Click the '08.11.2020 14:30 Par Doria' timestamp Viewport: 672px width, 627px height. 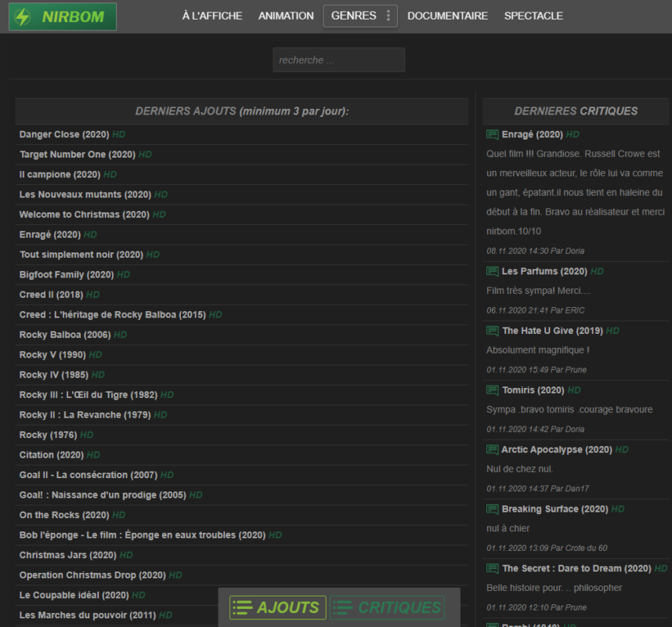pos(535,251)
